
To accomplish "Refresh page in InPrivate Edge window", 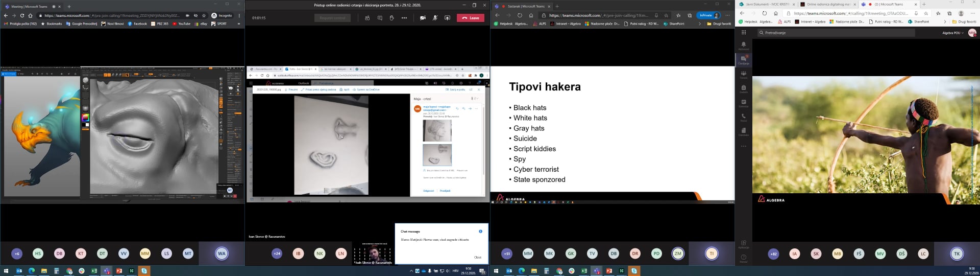I will [520, 15].
